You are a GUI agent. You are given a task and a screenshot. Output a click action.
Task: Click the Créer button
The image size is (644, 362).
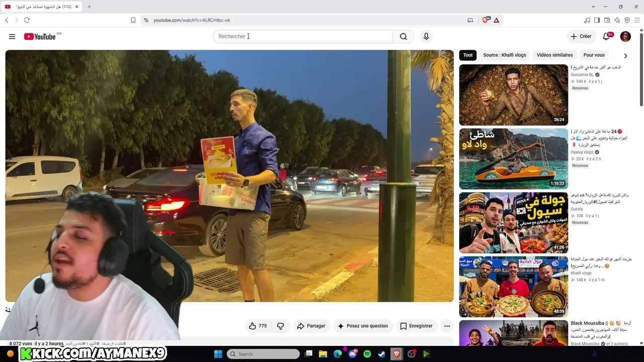(x=581, y=36)
